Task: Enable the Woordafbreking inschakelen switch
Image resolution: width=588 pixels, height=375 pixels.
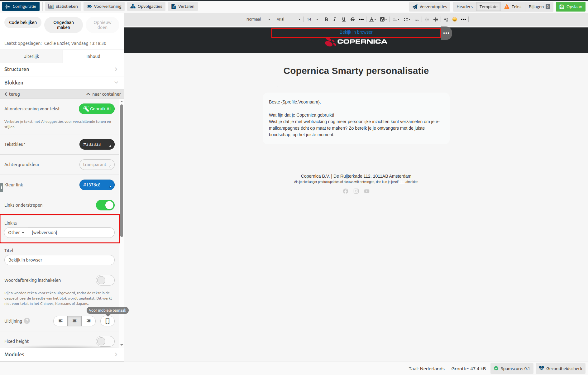Action: point(105,280)
